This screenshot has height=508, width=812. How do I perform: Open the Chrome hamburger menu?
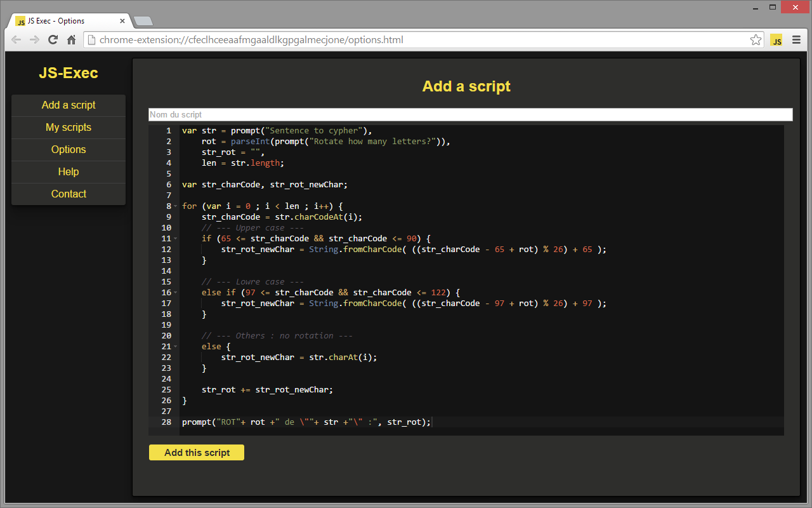click(x=796, y=40)
